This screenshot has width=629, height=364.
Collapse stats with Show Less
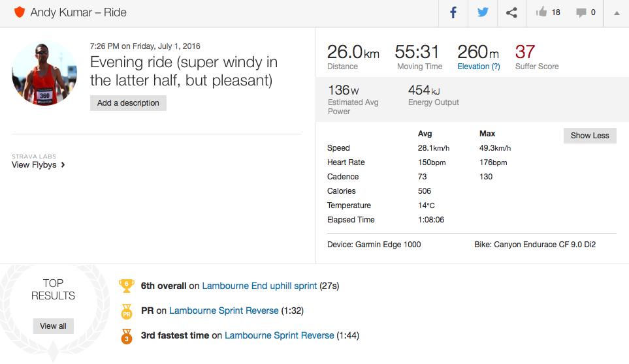point(589,136)
